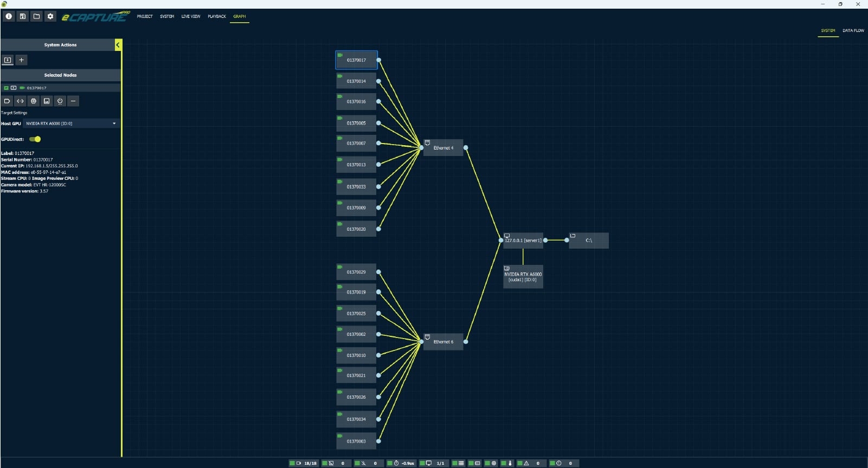Click the processor chip icon in node actions
Viewport: 868px width, 468px height.
(x=34, y=101)
